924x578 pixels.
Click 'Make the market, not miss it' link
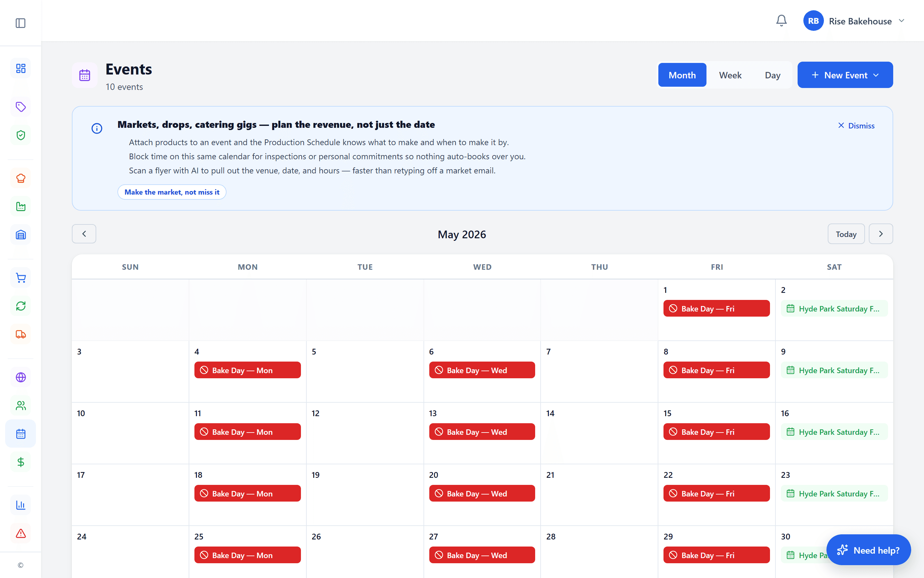point(172,192)
